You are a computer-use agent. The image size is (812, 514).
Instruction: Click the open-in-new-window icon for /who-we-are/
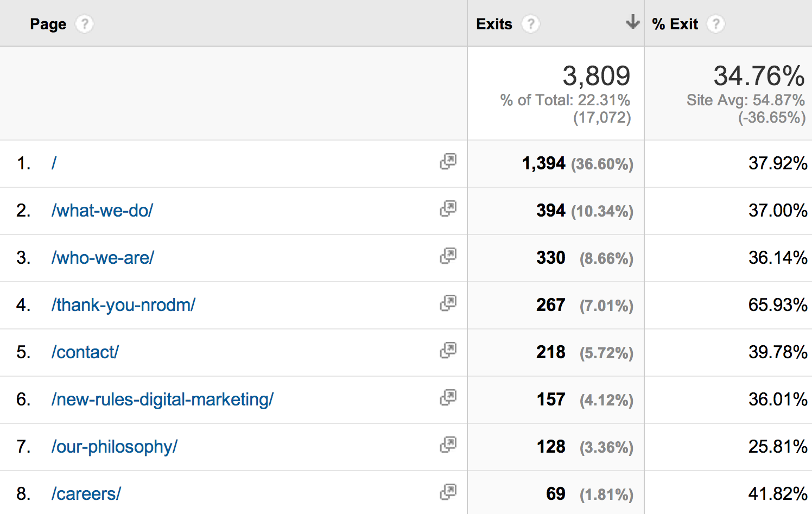click(x=448, y=256)
